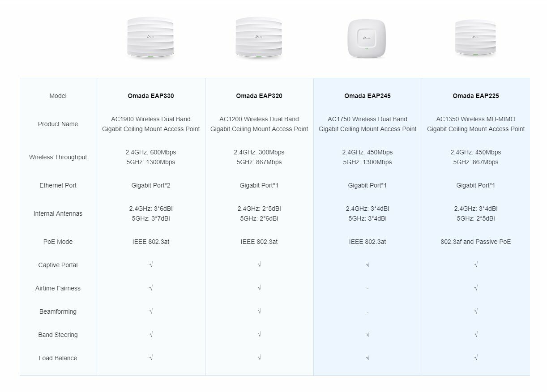Click EAP225's Load Balance check mark

(x=476, y=358)
